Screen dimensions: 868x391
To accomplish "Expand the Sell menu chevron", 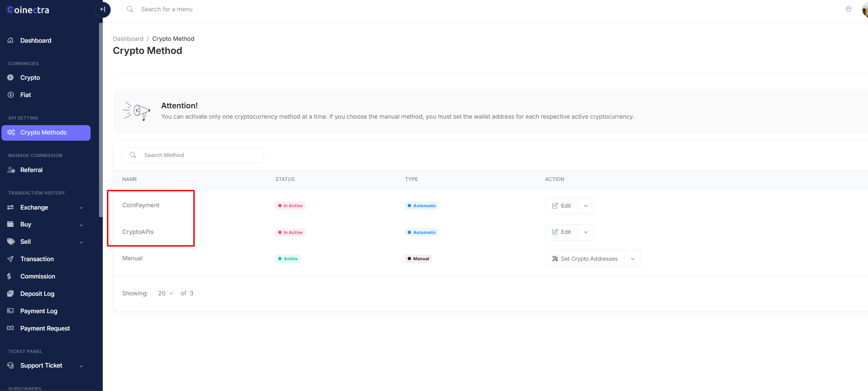I will tap(81, 242).
